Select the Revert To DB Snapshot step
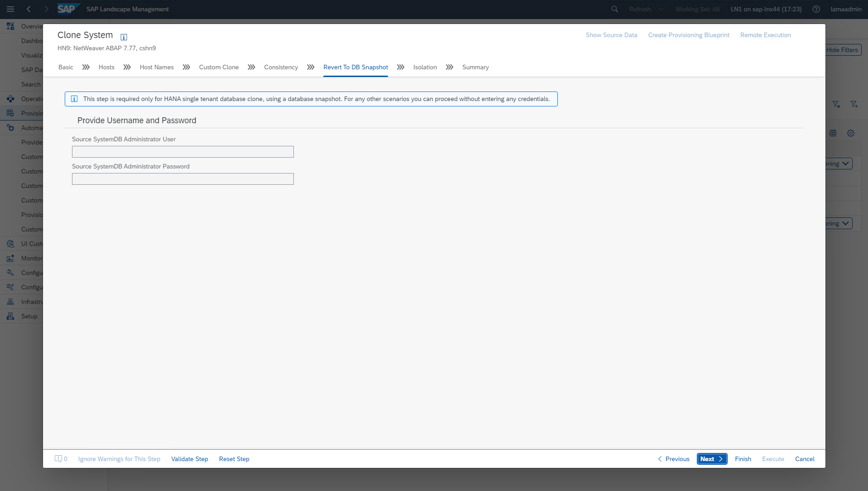Screen dimensions: 868x491 355,67
